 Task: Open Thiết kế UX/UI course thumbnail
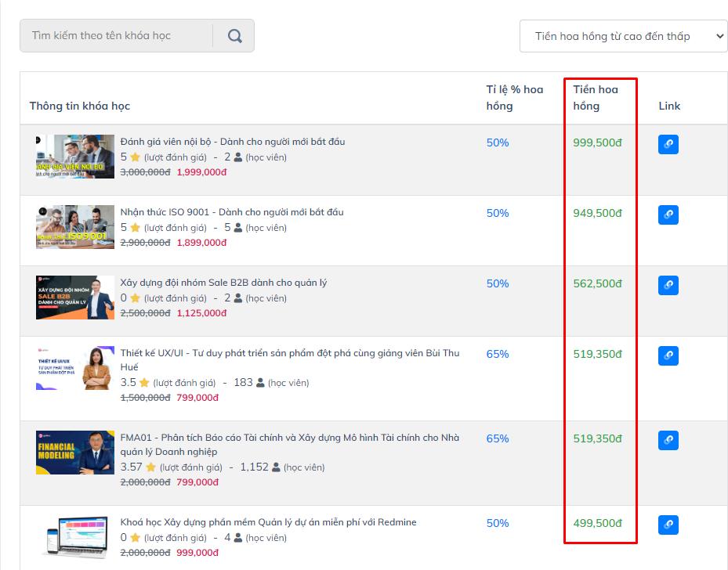pyautogui.click(x=75, y=368)
